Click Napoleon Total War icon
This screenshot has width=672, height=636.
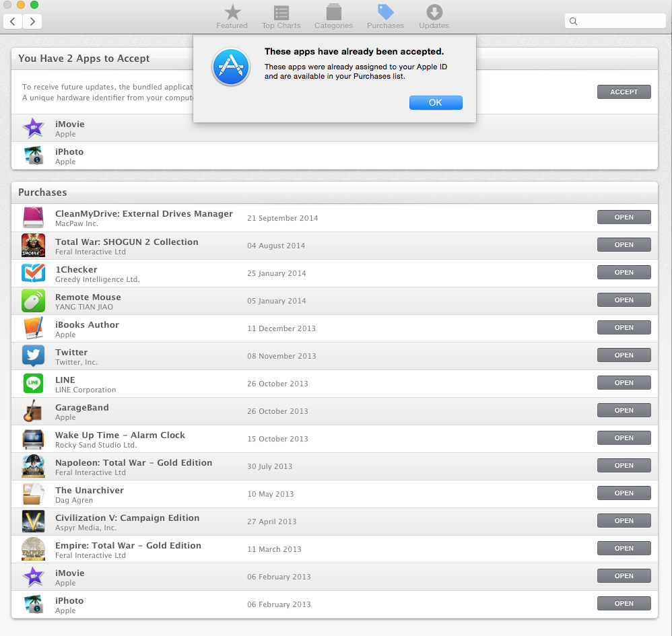(x=34, y=466)
